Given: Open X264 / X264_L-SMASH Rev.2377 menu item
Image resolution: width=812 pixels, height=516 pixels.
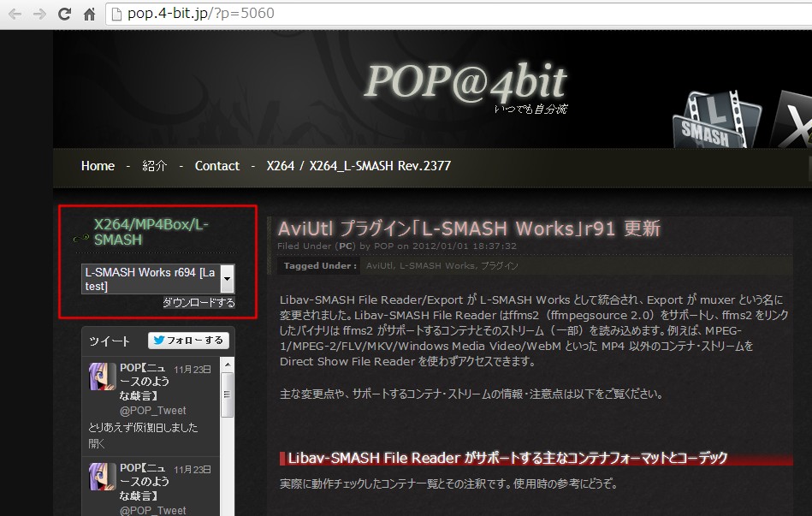Looking at the screenshot, I should tap(359, 166).
